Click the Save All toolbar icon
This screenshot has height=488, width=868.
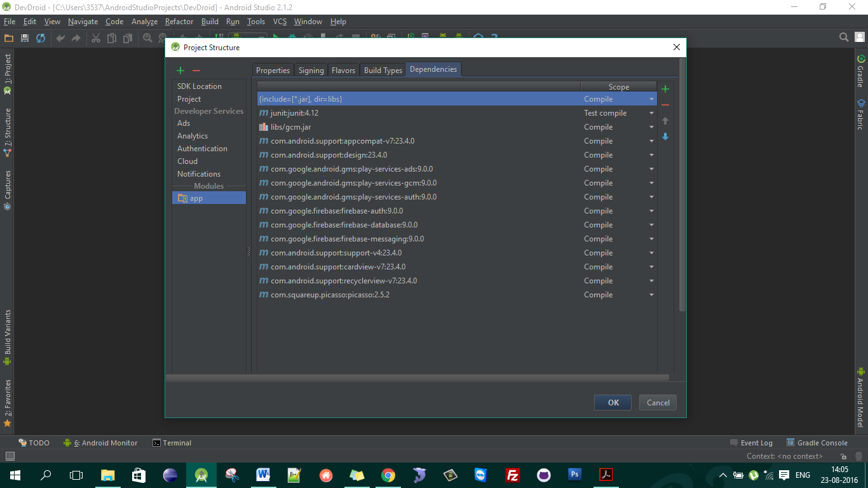click(x=25, y=38)
